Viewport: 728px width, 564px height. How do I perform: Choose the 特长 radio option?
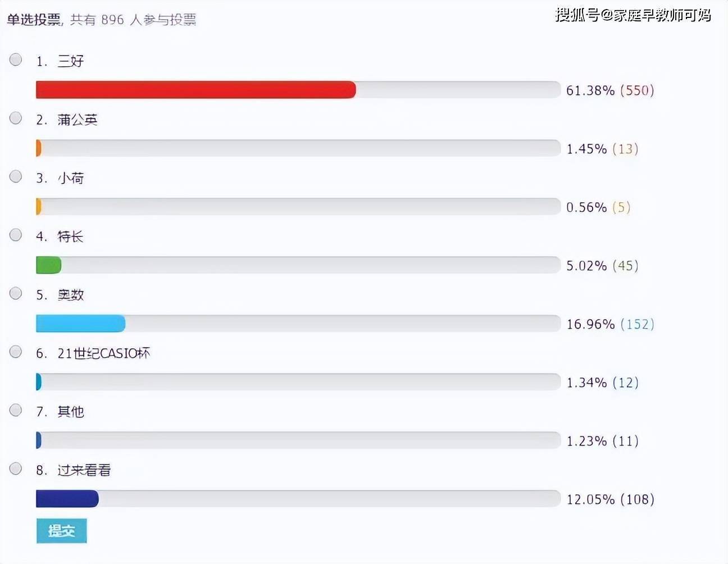point(16,235)
